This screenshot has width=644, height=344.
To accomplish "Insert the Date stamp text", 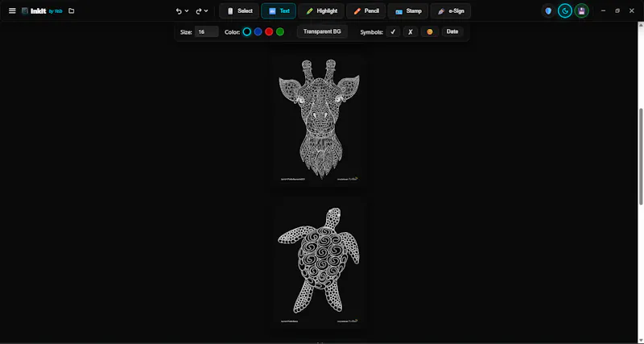I will (452, 31).
